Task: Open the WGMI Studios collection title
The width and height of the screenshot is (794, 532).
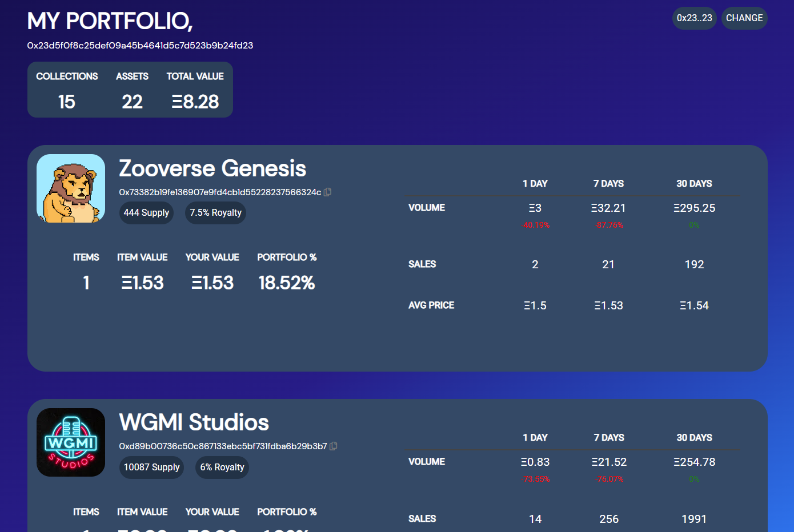Action: (x=194, y=422)
